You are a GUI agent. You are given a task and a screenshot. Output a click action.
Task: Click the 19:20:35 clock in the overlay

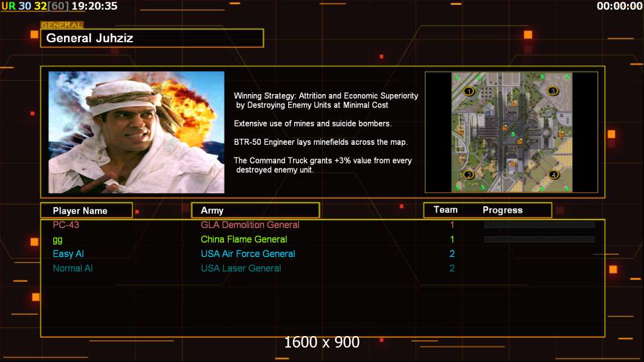click(94, 6)
